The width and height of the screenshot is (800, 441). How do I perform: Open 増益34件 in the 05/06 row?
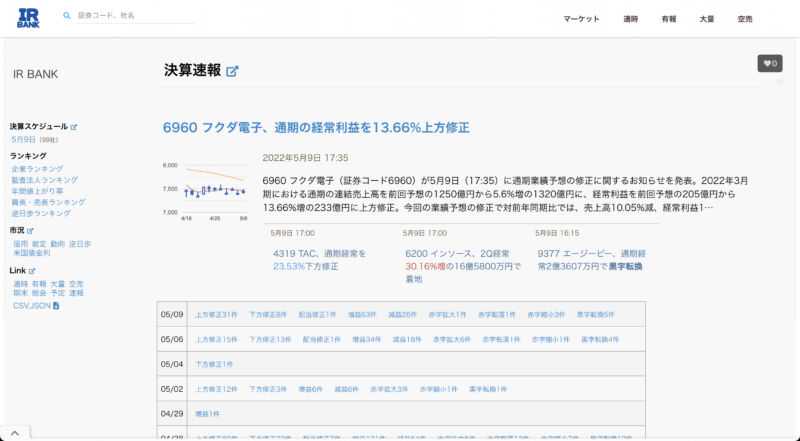[x=367, y=339]
